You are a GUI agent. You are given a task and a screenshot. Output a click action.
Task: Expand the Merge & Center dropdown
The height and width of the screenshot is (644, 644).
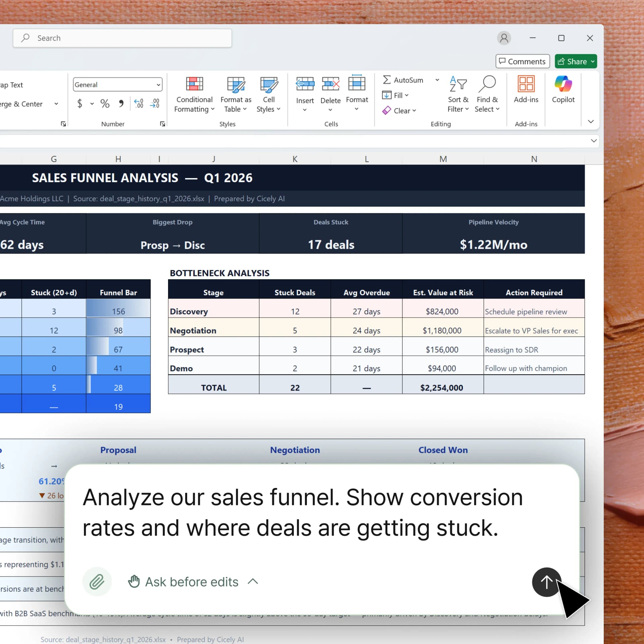click(56, 104)
